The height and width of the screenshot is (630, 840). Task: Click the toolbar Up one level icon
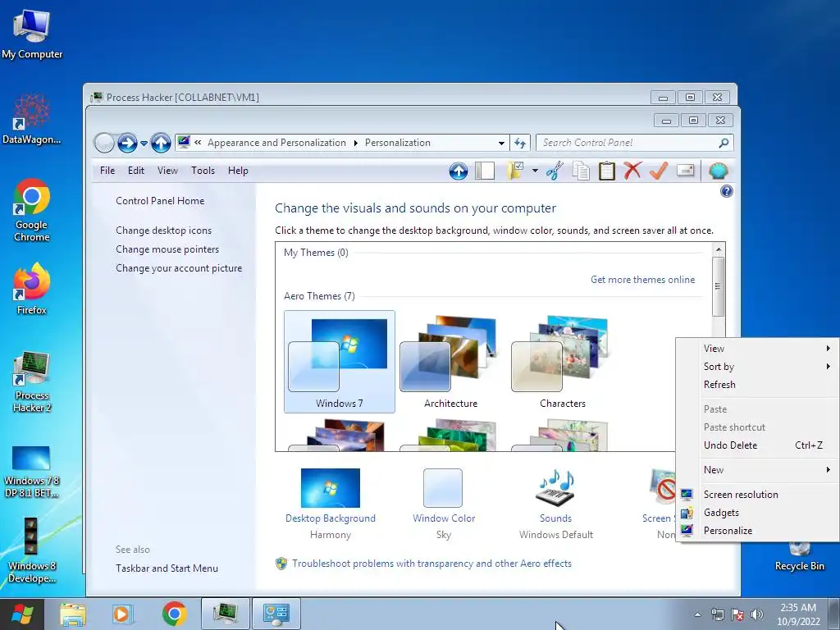click(x=459, y=171)
